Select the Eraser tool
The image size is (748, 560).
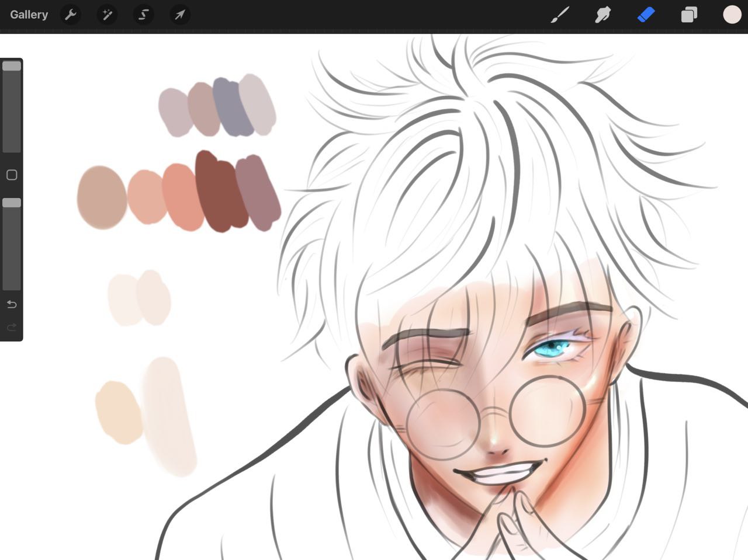(x=646, y=15)
